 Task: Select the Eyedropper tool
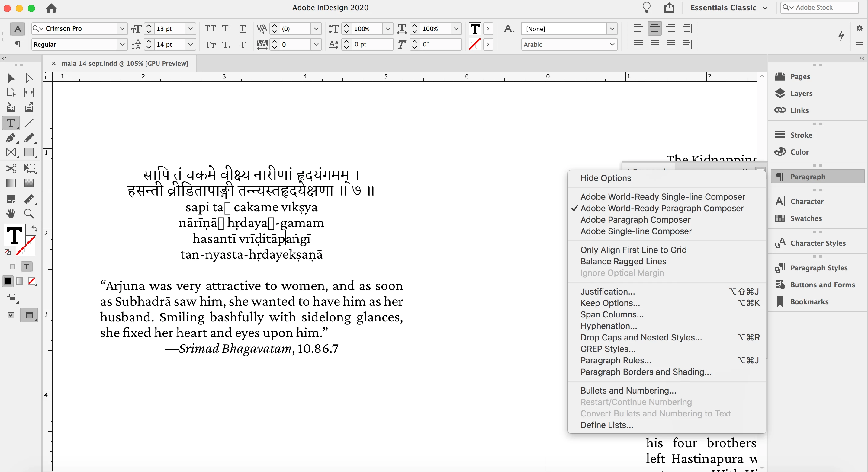(x=29, y=199)
